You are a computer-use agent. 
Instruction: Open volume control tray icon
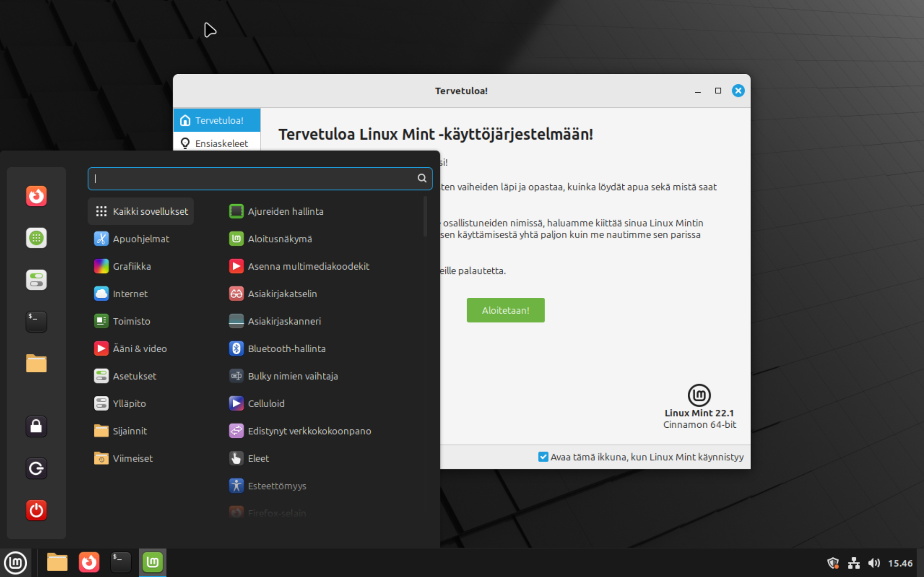(873, 563)
